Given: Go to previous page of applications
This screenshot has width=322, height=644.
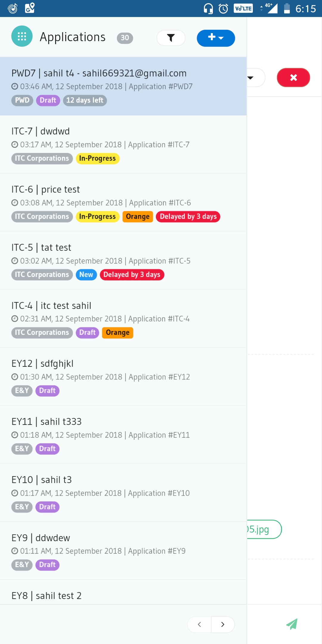Looking at the screenshot, I should tap(199, 624).
